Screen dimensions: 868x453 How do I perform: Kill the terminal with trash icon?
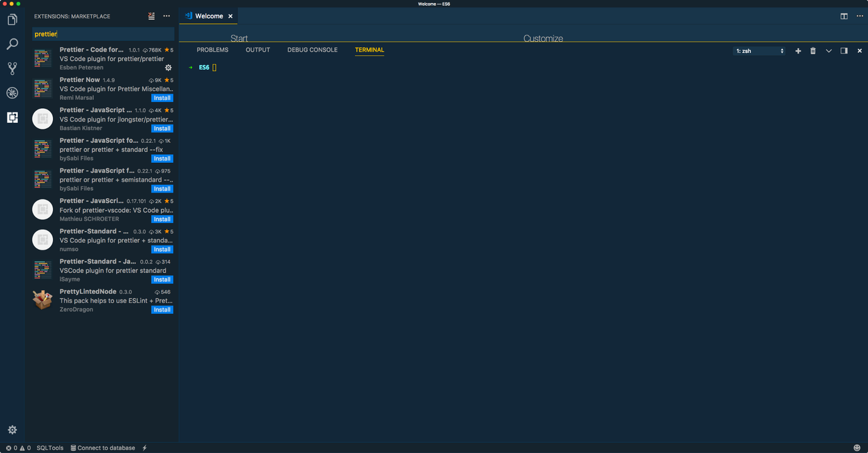[x=813, y=51]
